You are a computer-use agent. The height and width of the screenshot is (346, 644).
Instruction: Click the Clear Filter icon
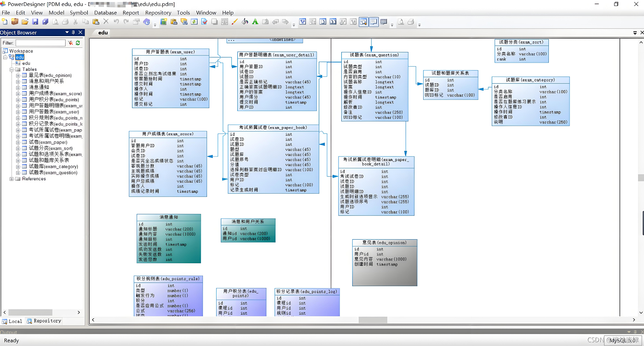click(70, 43)
